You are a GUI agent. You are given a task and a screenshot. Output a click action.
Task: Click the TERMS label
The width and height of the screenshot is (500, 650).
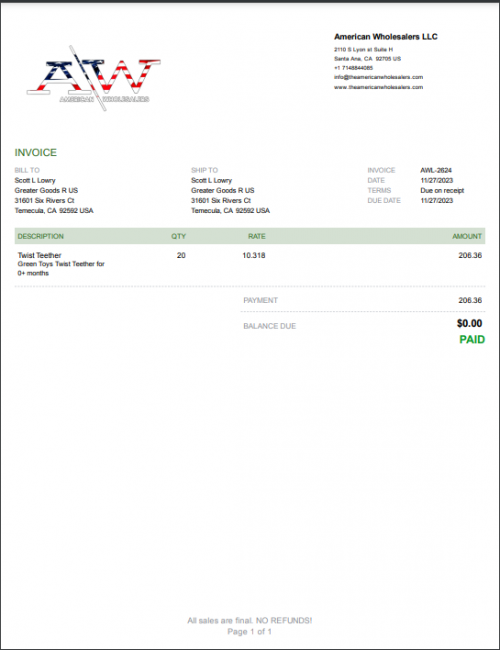[379, 190]
